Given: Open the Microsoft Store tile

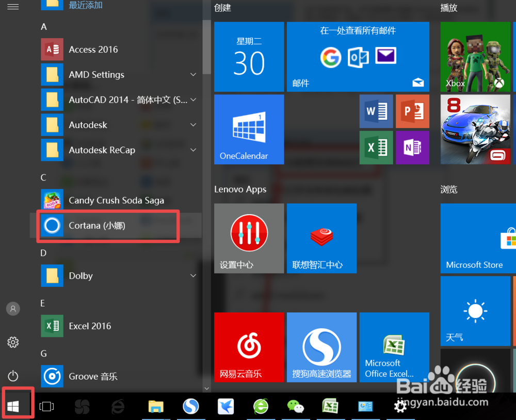Looking at the screenshot, I should tap(478, 238).
